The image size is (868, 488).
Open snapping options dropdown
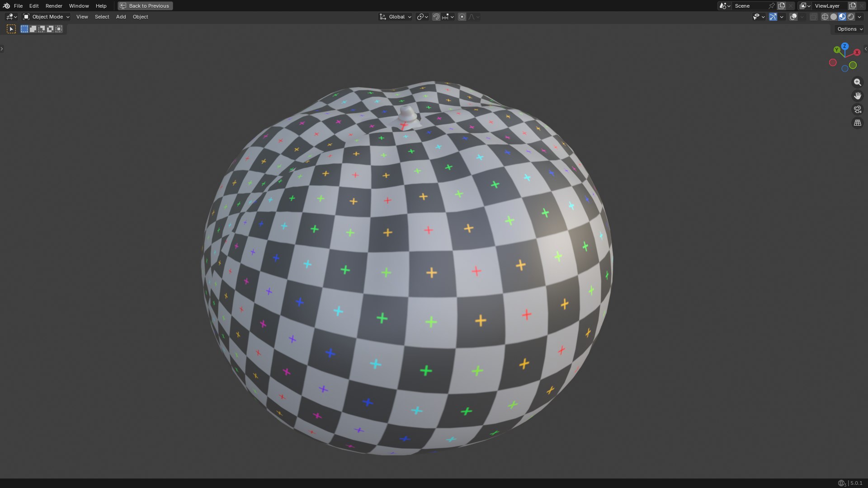tap(448, 17)
